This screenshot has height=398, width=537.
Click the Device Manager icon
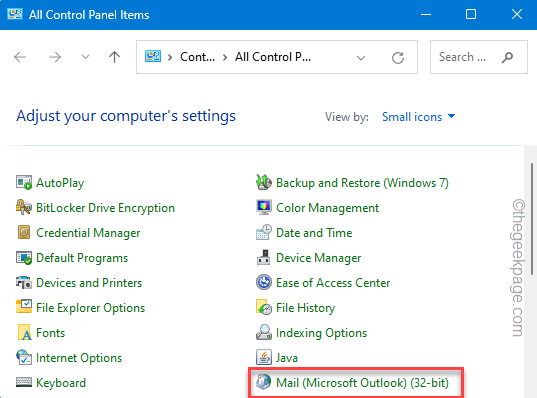pos(263,257)
